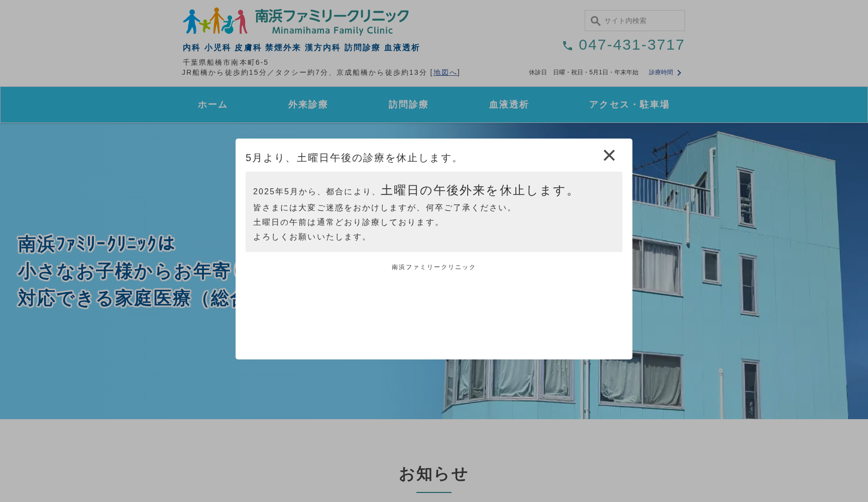The width and height of the screenshot is (868, 502).
Task: Click the 地図へ map link
Action: pyautogui.click(x=445, y=72)
